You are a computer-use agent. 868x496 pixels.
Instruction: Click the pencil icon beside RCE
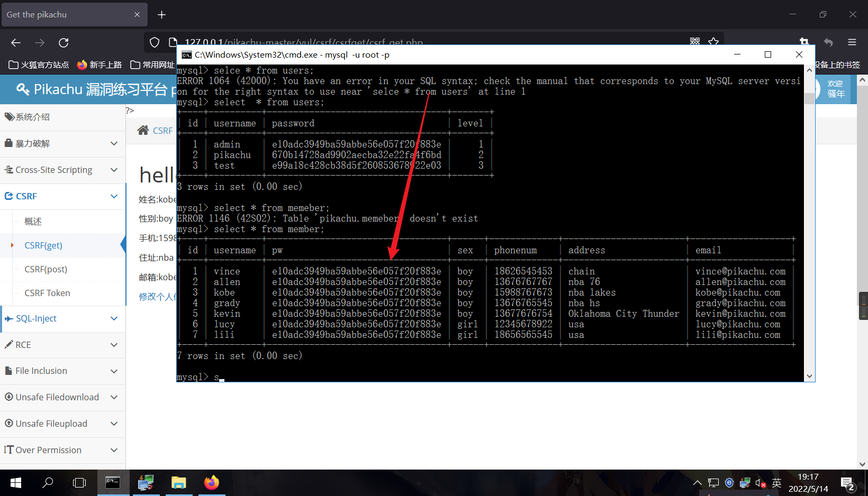[x=9, y=344]
